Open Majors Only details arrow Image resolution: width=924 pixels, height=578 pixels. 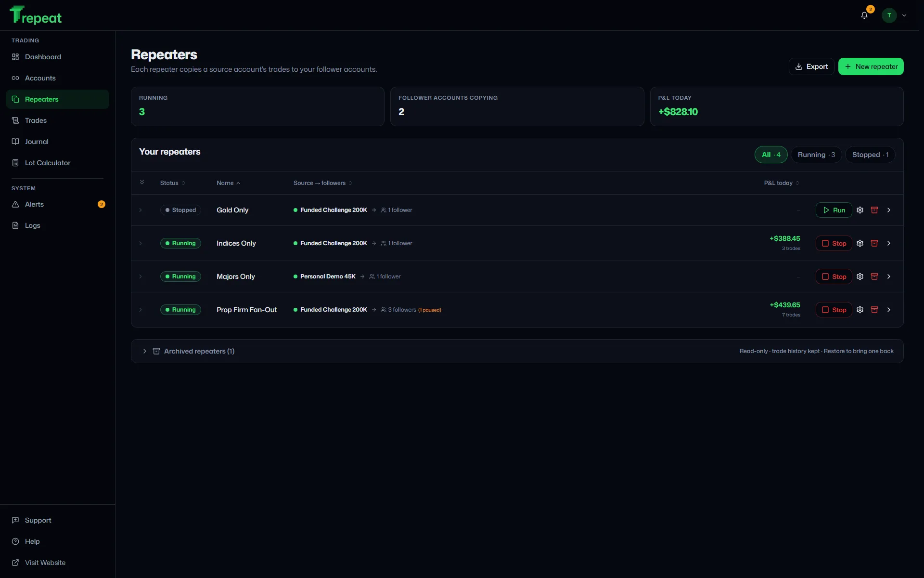(889, 276)
